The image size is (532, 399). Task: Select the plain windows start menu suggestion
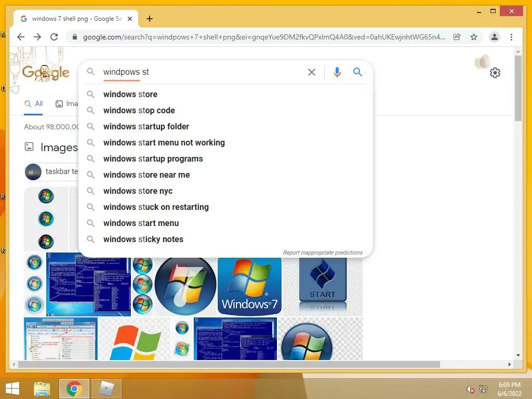(x=225, y=223)
